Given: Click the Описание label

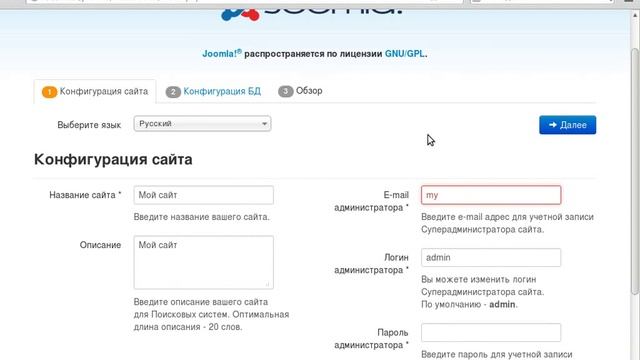Looking at the screenshot, I should [100, 245].
